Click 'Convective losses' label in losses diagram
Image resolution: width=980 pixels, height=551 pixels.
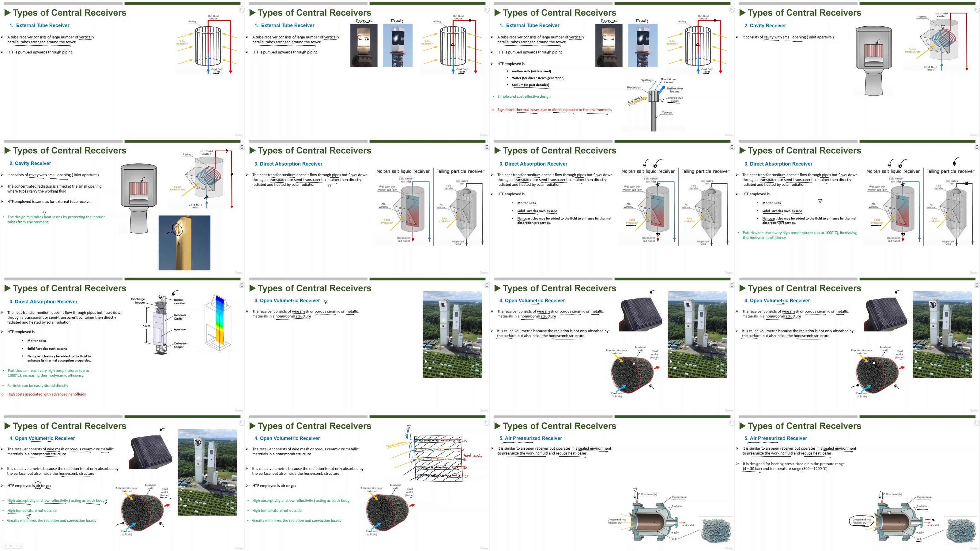click(x=674, y=99)
